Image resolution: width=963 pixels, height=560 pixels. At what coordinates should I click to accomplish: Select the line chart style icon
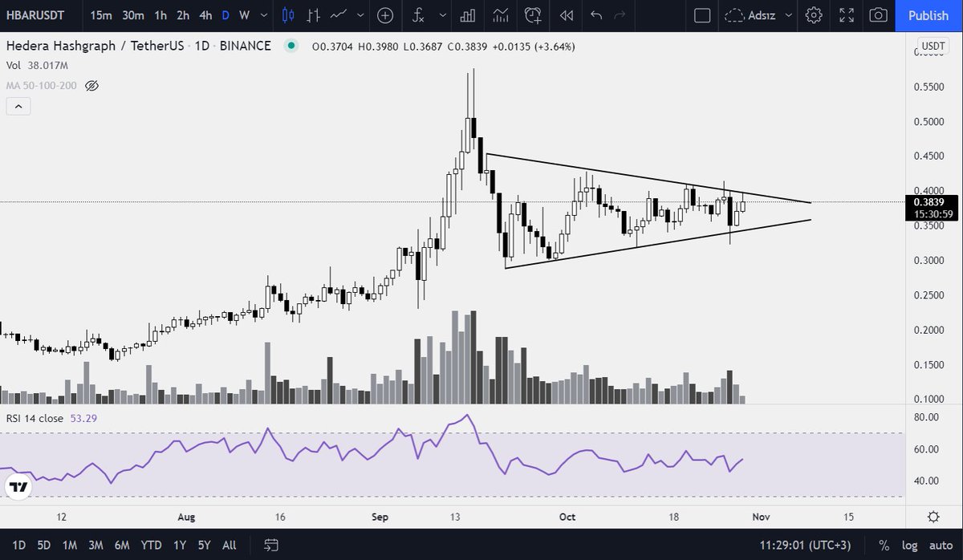coord(339,15)
